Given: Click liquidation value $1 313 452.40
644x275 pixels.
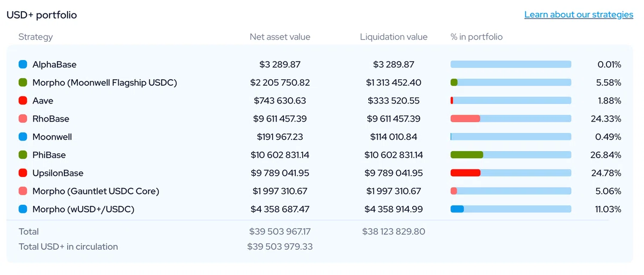Looking at the screenshot, I should point(394,83).
